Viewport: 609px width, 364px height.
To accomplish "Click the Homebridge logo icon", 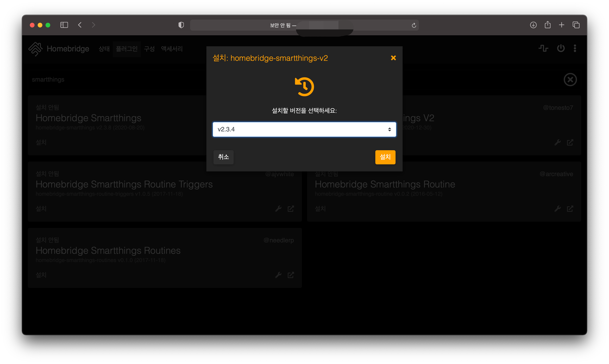I will (x=35, y=49).
